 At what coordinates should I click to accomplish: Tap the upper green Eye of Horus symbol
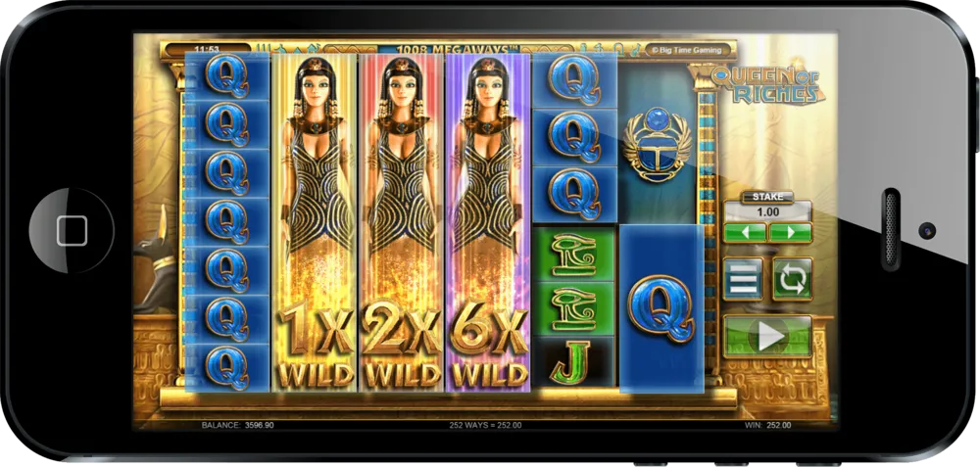[x=574, y=255]
